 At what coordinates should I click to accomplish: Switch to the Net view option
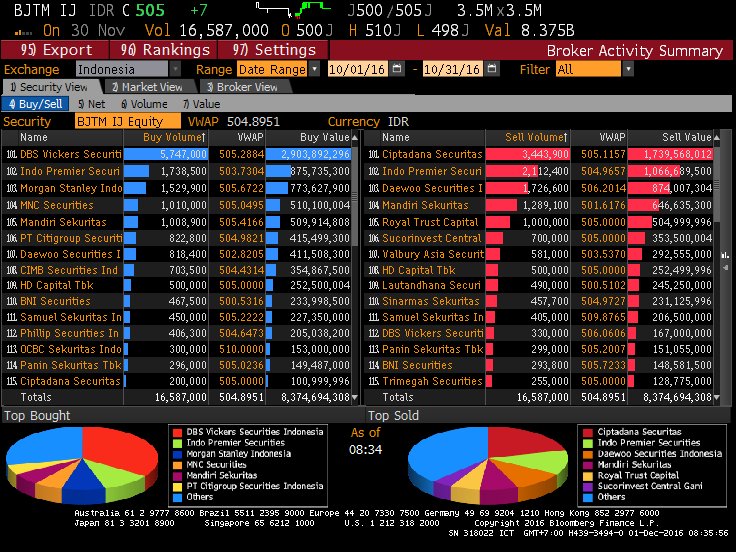coord(93,103)
